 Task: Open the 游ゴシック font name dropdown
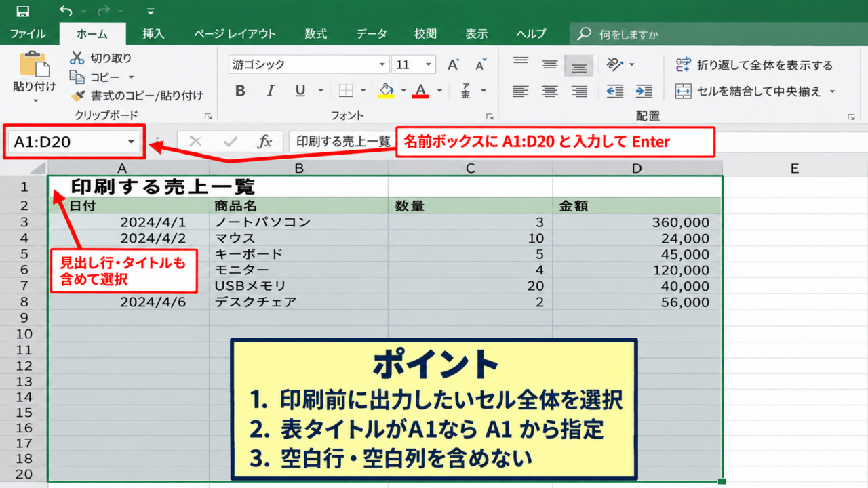(x=382, y=65)
